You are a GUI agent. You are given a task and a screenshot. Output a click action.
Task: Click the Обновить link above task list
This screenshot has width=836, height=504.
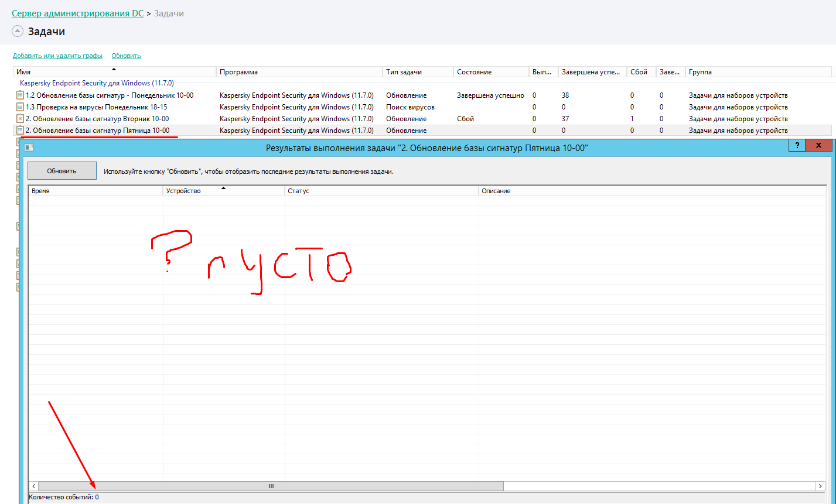click(x=126, y=56)
